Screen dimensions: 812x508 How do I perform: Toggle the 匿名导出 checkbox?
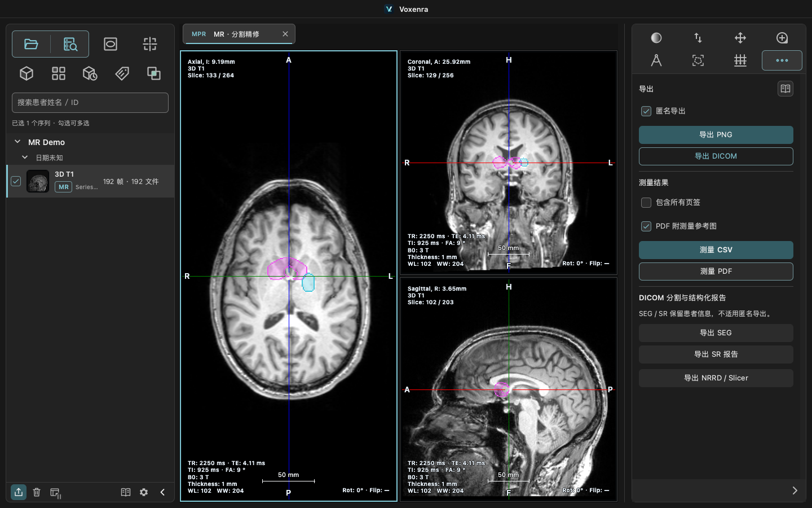pyautogui.click(x=646, y=111)
